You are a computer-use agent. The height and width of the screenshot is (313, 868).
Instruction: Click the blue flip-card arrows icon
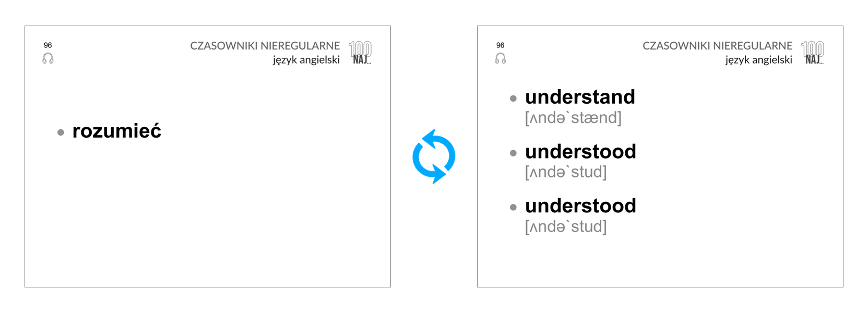coord(434,156)
